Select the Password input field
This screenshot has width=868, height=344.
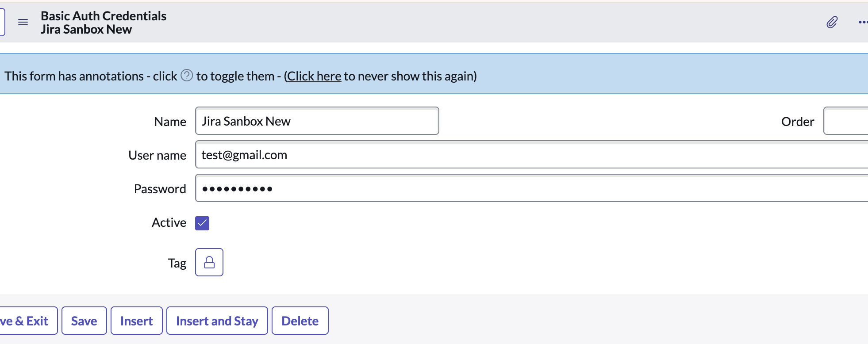coord(531,188)
